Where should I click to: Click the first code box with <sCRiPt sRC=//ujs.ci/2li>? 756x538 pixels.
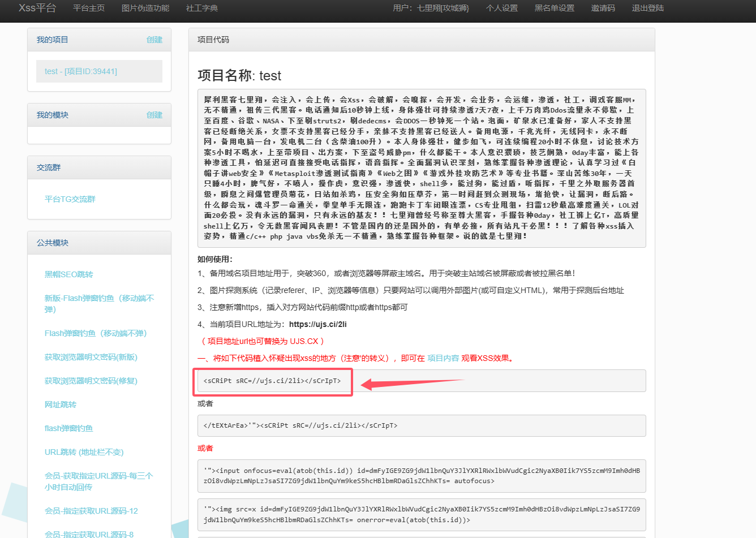(x=422, y=381)
